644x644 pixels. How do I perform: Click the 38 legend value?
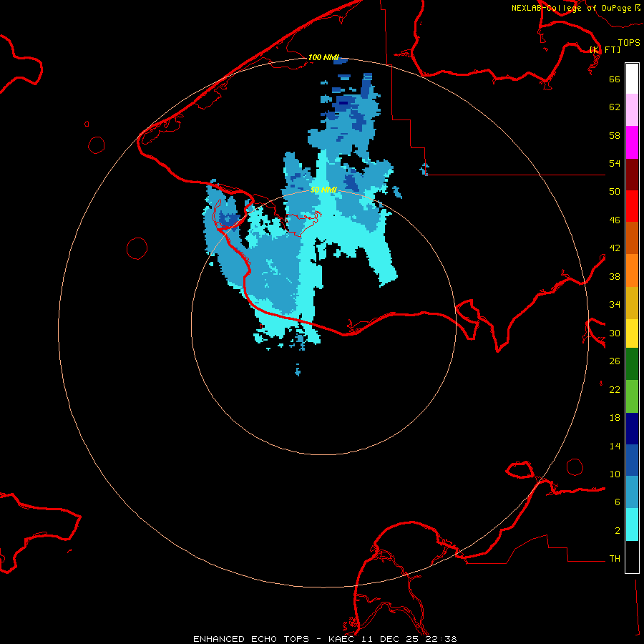click(x=615, y=276)
